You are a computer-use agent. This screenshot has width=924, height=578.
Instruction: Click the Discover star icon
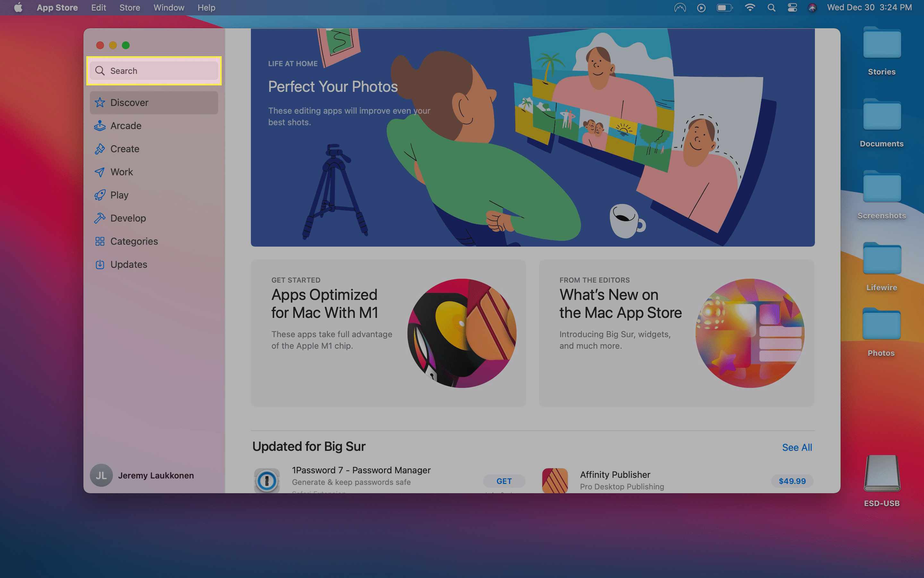[100, 102]
